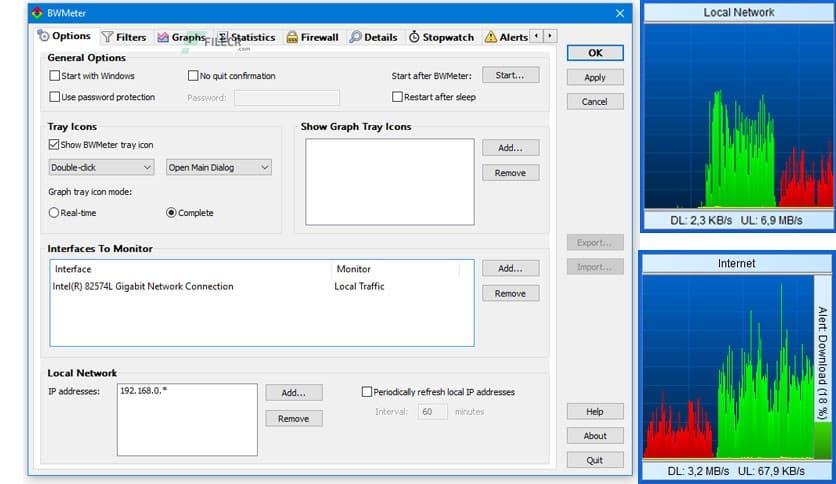Viewport: 836px width, 484px height.
Task: Click the Local Network graph window title
Action: (x=738, y=12)
